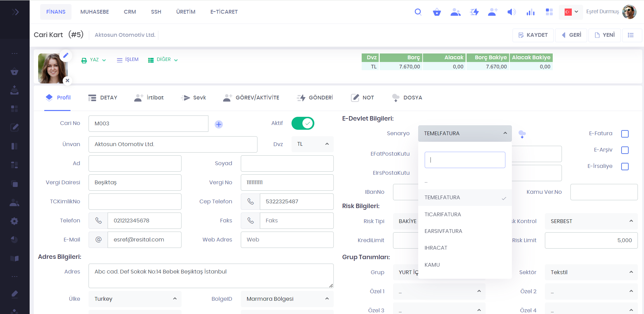
Task: Check the E-Fatura checkbox
Action: (625, 134)
